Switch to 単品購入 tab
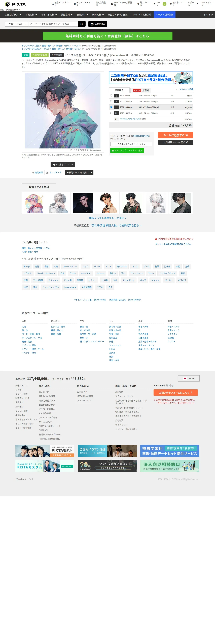This screenshot has width=215, height=644. 119,90
